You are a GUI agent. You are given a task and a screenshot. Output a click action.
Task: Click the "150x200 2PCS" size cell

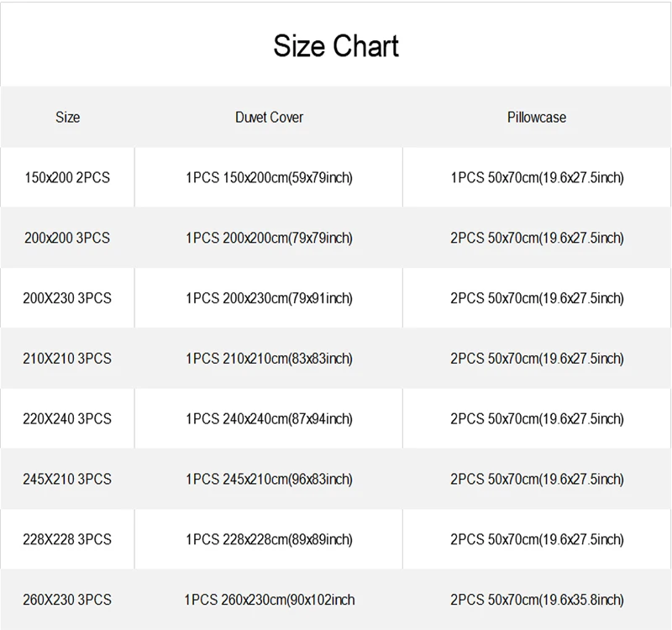(x=67, y=178)
